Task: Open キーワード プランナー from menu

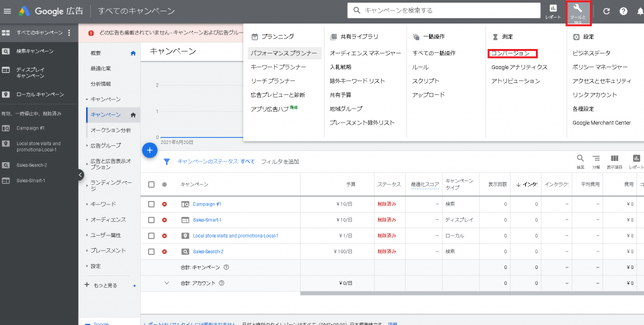Action: point(279,67)
